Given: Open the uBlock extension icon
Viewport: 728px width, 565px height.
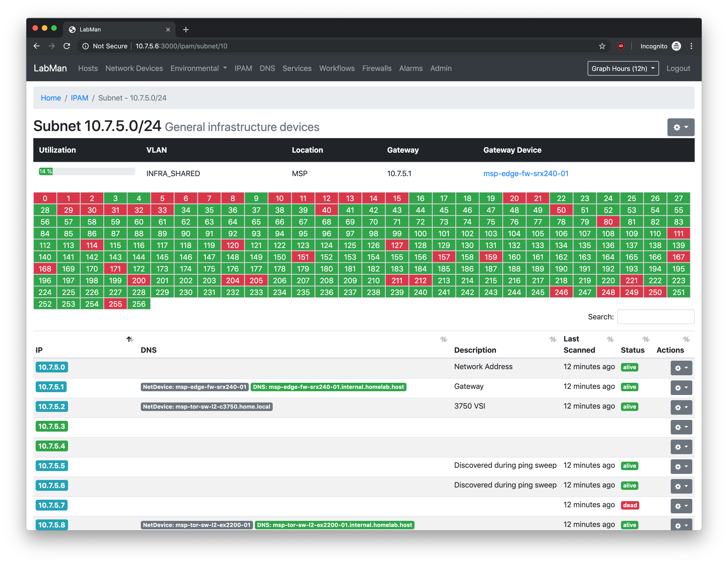Looking at the screenshot, I should click(x=621, y=46).
